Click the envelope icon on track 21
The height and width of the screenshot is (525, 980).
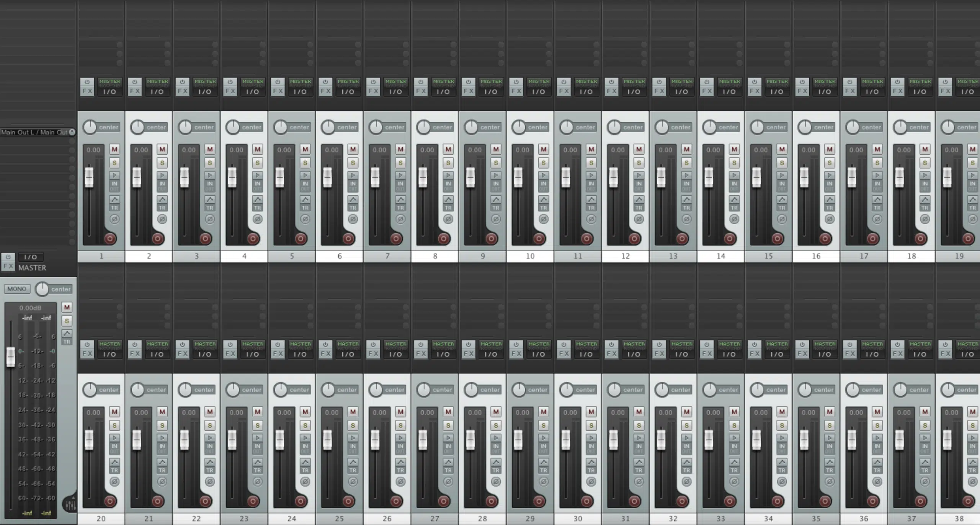click(x=162, y=462)
